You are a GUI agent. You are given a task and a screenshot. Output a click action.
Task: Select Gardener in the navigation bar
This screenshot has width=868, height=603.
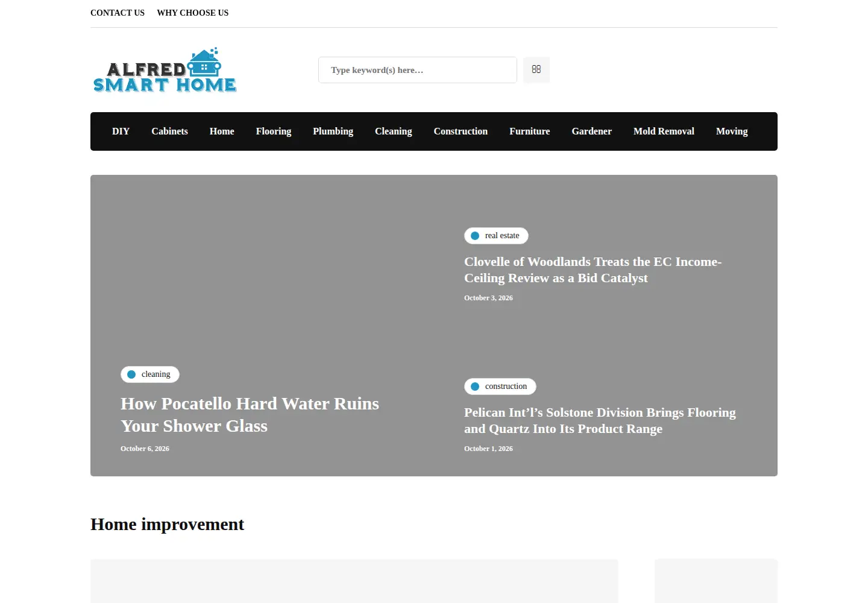(x=592, y=131)
